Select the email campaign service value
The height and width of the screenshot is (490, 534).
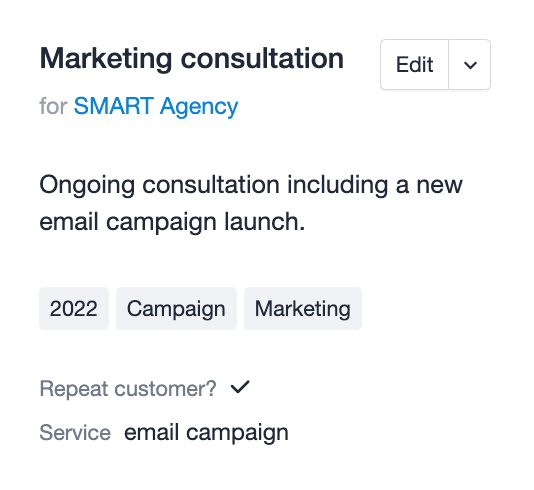[x=206, y=433]
